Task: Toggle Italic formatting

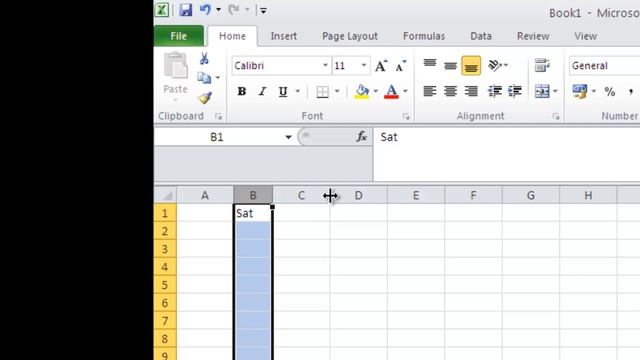Action: (262, 91)
